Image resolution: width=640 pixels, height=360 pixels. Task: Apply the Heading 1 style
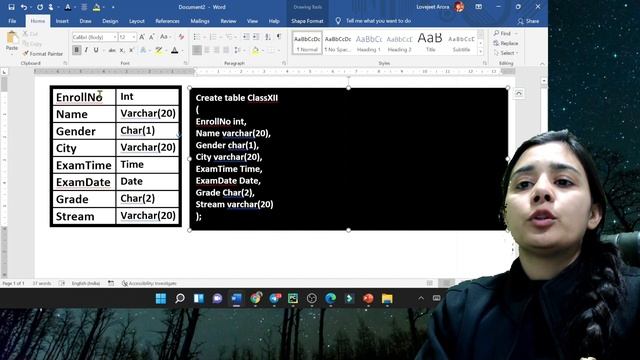369,42
